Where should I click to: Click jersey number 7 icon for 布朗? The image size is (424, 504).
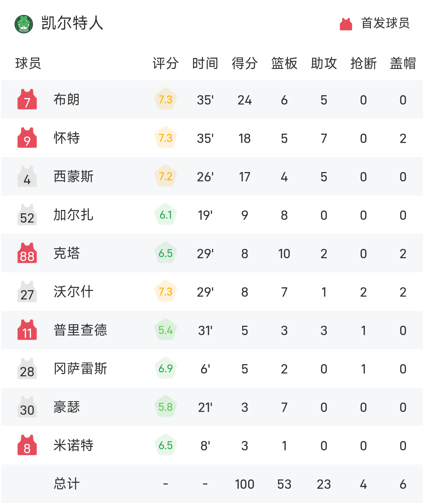pyautogui.click(x=27, y=99)
